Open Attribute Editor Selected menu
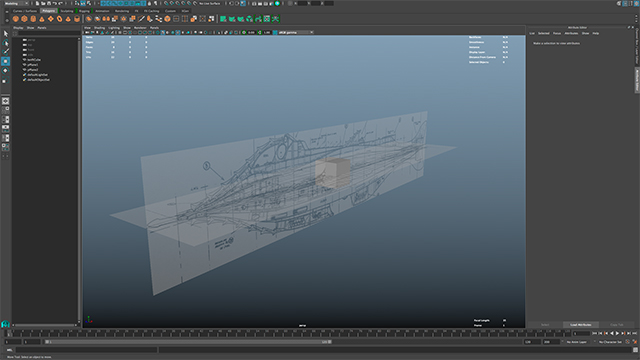This screenshot has height=360, width=640. tap(543, 33)
